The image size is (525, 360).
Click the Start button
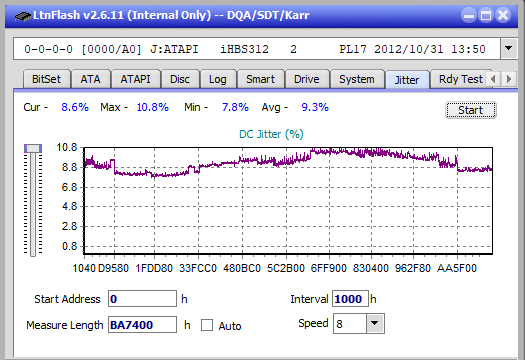(471, 110)
